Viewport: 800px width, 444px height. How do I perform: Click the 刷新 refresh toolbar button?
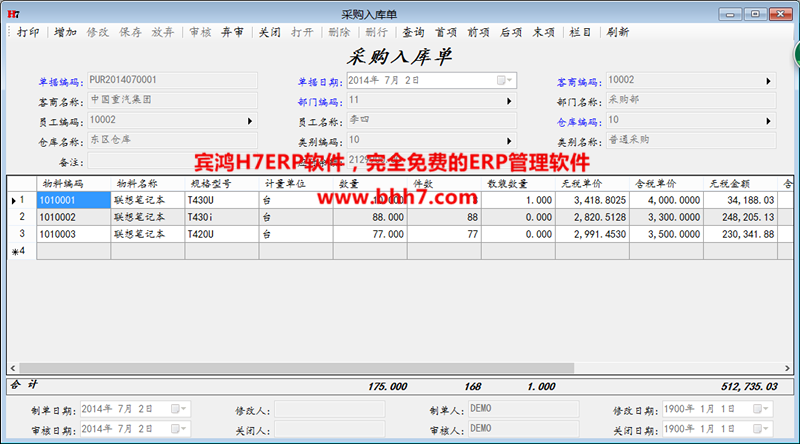pos(617,32)
